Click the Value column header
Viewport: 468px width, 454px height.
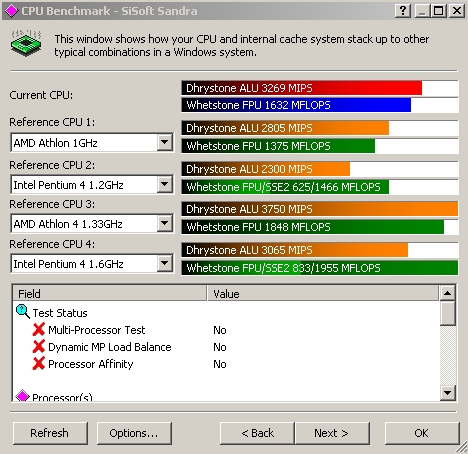pyautogui.click(x=322, y=293)
